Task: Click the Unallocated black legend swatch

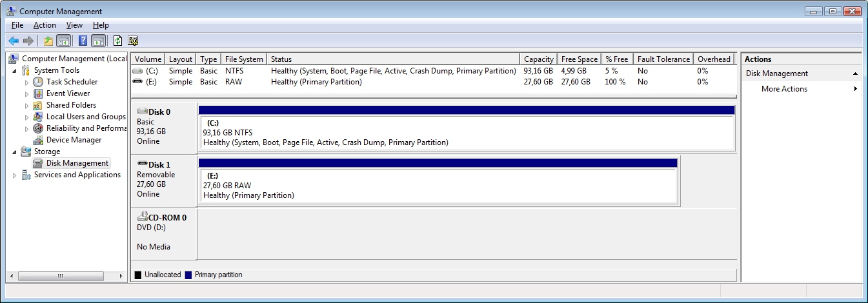Action: [x=138, y=275]
